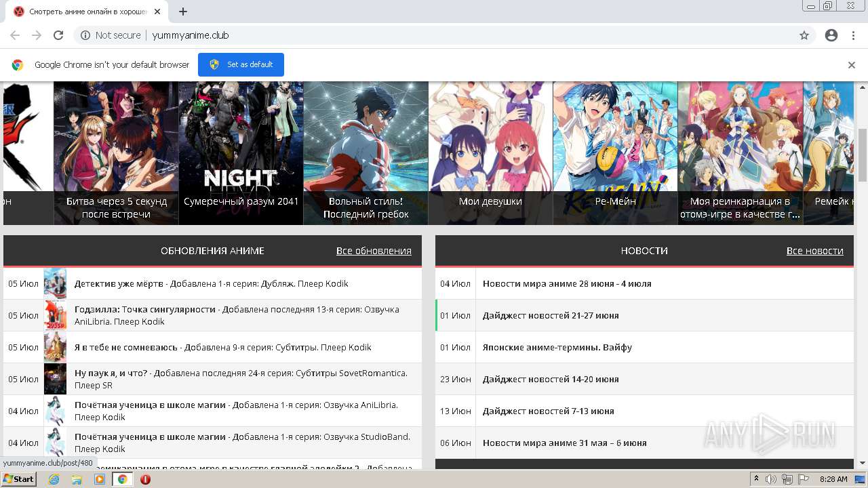Click the browser forward arrow
Image resolution: width=868 pixels, height=488 pixels.
[x=37, y=35]
